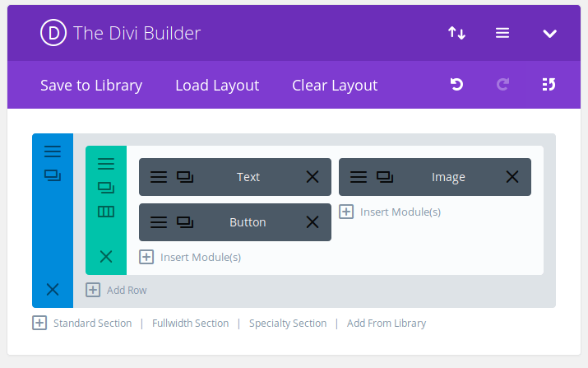Clone the blue section

tap(53, 175)
